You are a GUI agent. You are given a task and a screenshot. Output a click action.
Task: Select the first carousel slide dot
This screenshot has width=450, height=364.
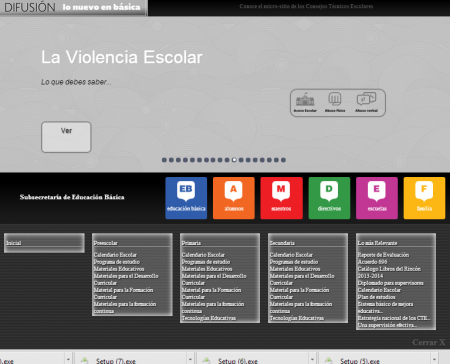164,160
